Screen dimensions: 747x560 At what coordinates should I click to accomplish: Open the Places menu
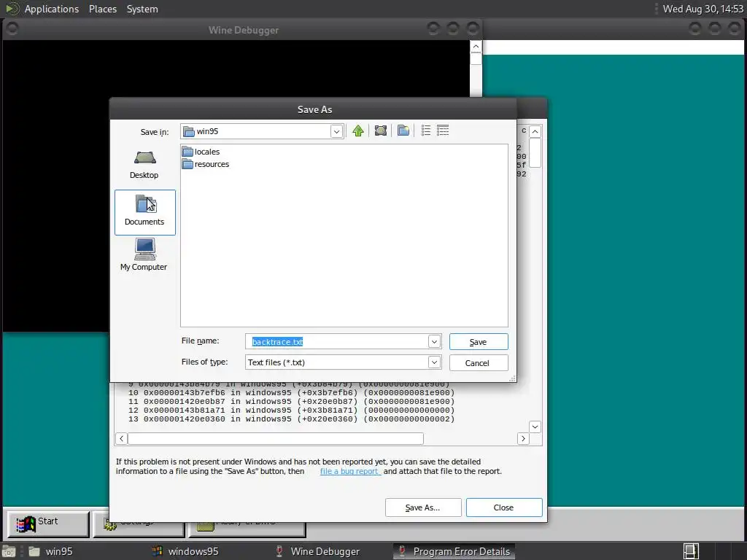(103, 9)
